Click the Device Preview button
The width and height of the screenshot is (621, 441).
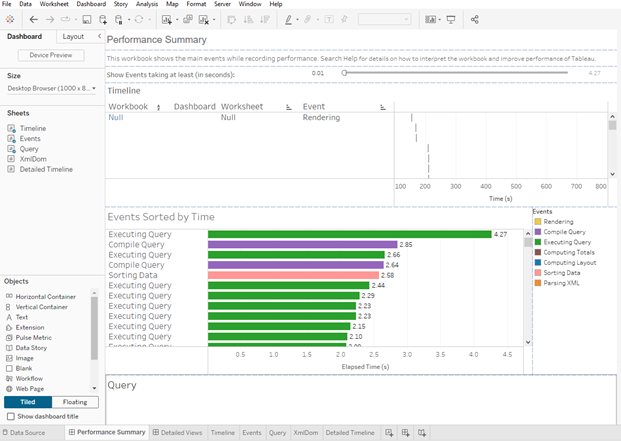click(x=51, y=55)
